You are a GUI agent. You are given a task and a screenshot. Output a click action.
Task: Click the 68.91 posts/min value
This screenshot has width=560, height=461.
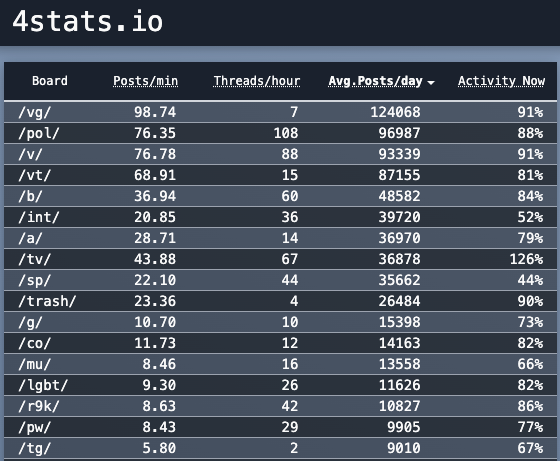(x=155, y=175)
